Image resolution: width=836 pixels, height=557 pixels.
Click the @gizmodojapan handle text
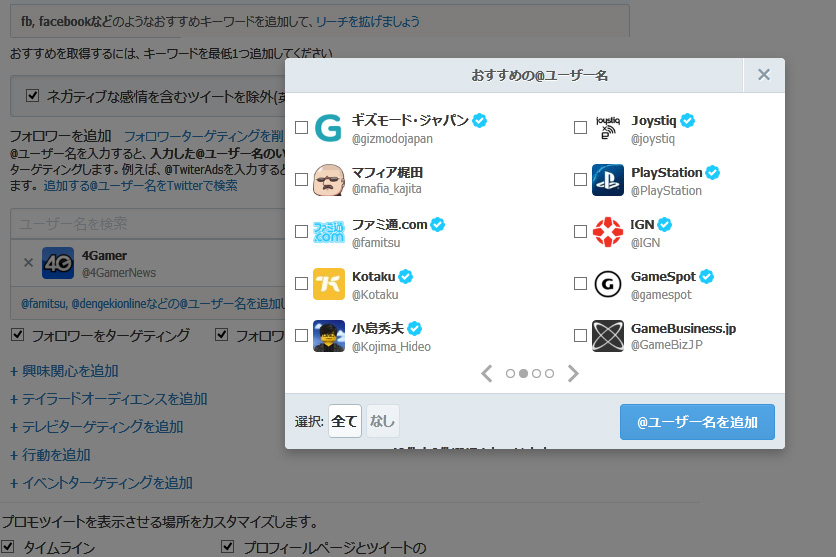(392, 139)
